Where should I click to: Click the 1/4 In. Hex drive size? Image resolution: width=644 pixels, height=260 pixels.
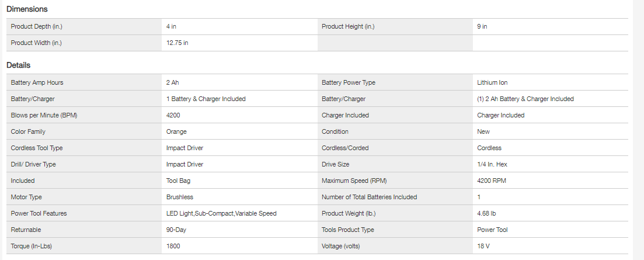[x=492, y=164]
